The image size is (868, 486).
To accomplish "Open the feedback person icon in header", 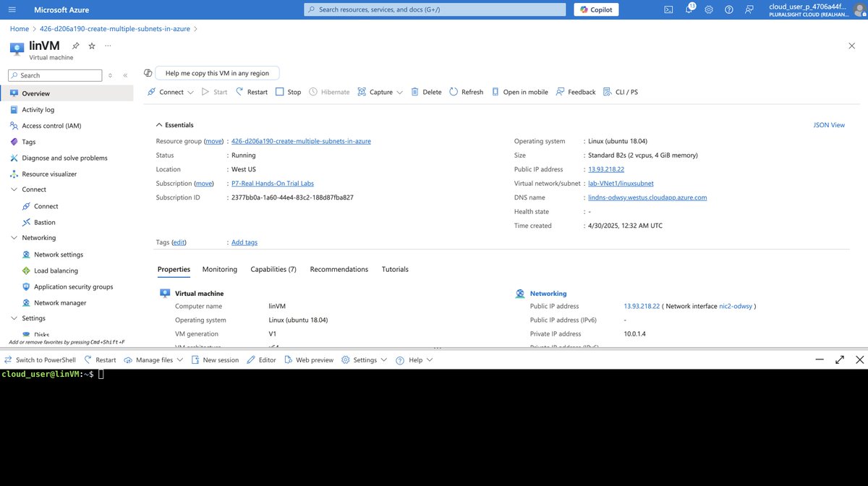I will coord(749,9).
